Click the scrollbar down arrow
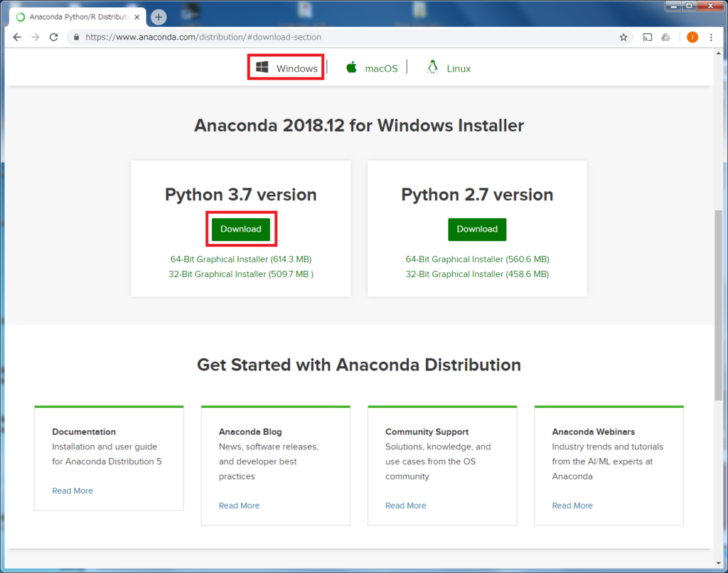 point(718,563)
